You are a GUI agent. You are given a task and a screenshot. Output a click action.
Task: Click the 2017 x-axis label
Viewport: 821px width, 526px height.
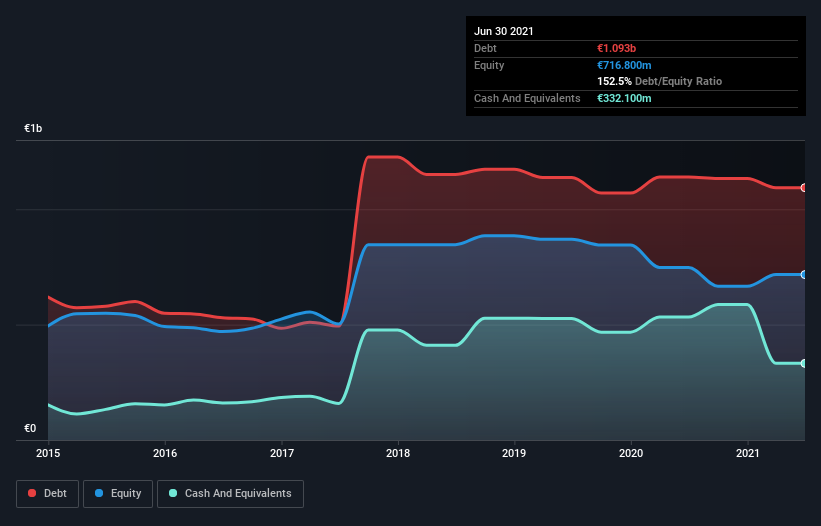(x=282, y=453)
